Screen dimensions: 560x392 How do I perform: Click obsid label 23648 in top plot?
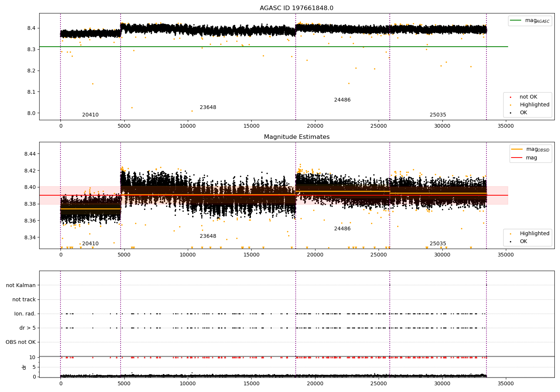[208, 107]
